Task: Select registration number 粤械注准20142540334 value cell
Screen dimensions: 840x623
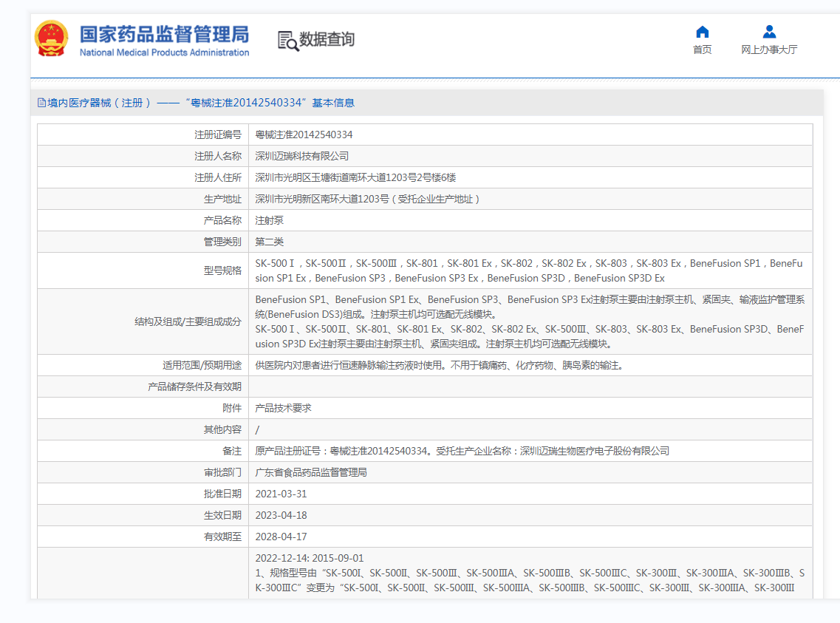Action: click(304, 135)
